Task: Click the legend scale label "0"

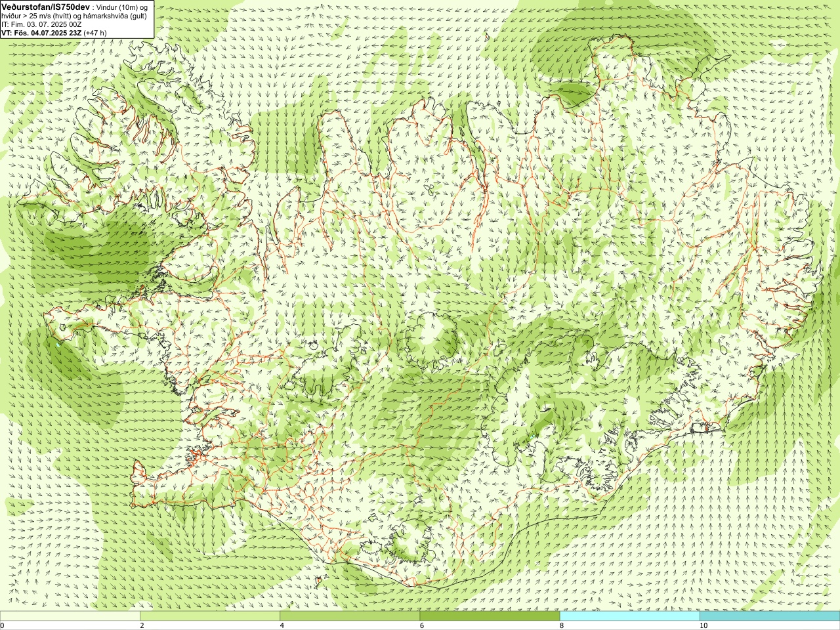Action: tap(2, 625)
